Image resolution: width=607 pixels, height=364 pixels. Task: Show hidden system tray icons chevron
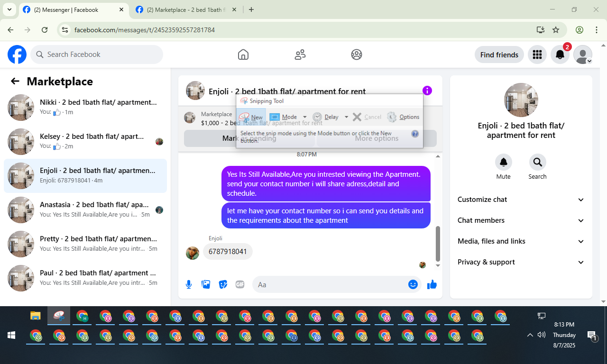click(x=530, y=335)
